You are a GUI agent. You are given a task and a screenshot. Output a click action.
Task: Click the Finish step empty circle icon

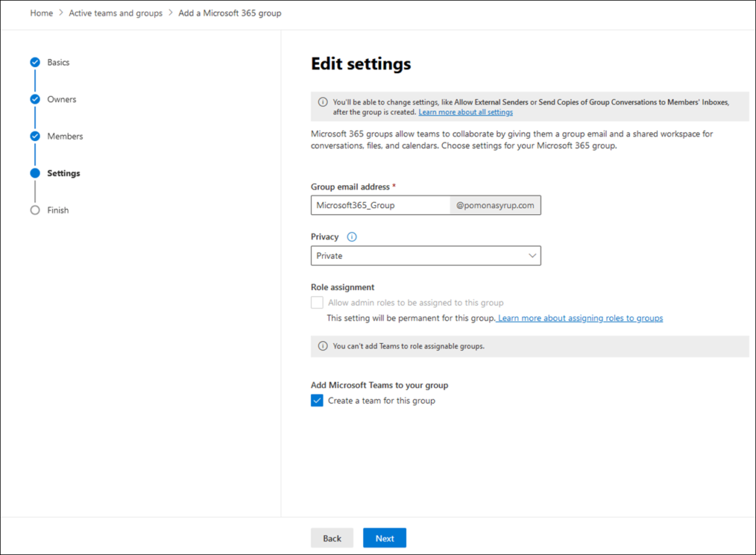pyautogui.click(x=35, y=210)
